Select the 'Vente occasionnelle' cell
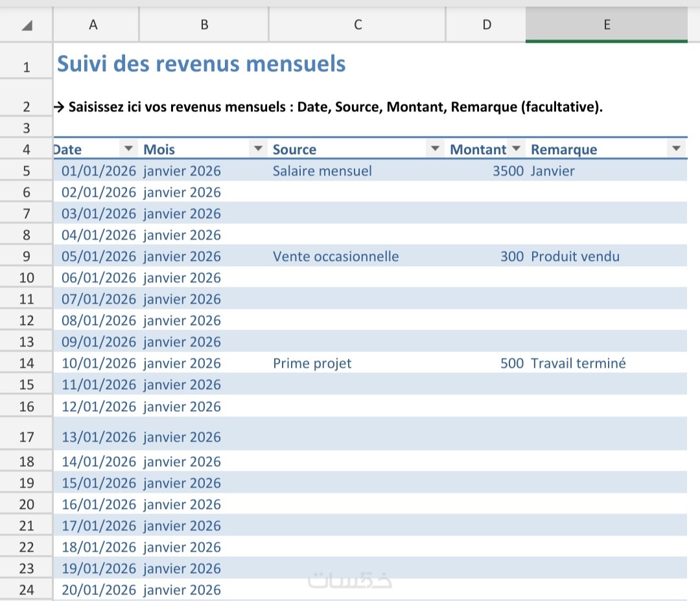700x601 pixels. click(x=357, y=256)
